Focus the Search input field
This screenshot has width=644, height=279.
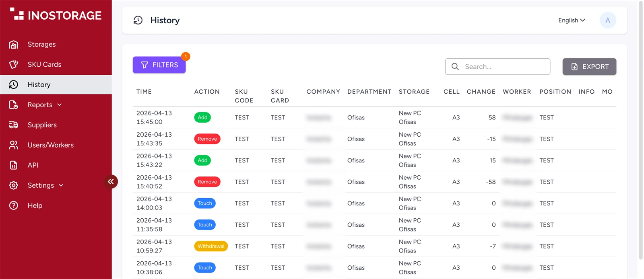pyautogui.click(x=497, y=67)
